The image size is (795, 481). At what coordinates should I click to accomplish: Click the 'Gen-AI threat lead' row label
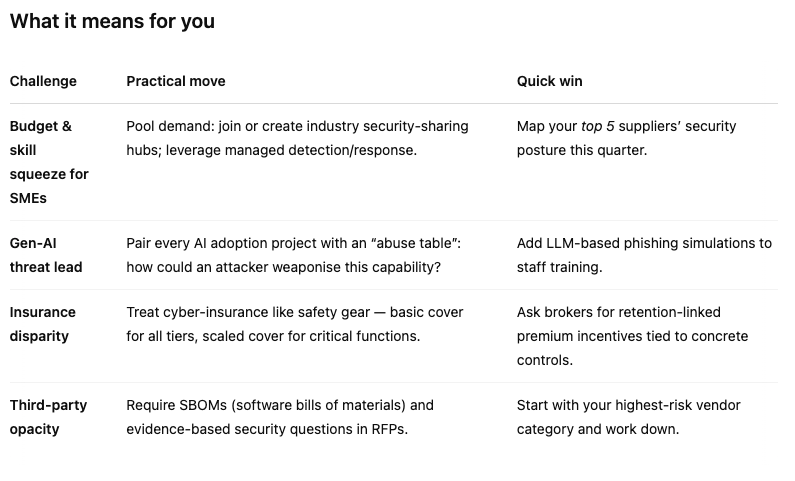pos(46,255)
